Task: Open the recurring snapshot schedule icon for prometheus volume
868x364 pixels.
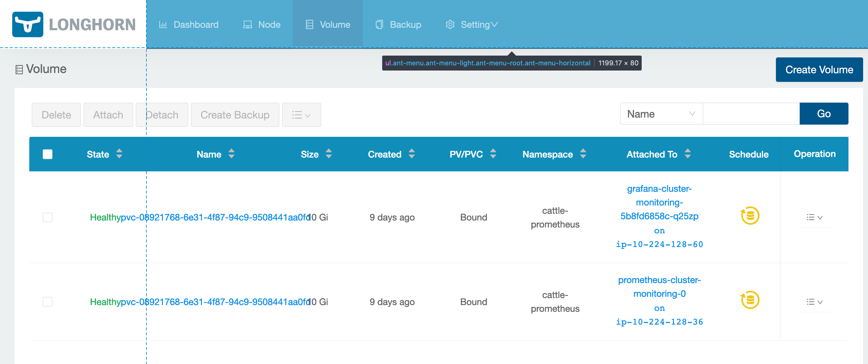Action: pyautogui.click(x=750, y=300)
